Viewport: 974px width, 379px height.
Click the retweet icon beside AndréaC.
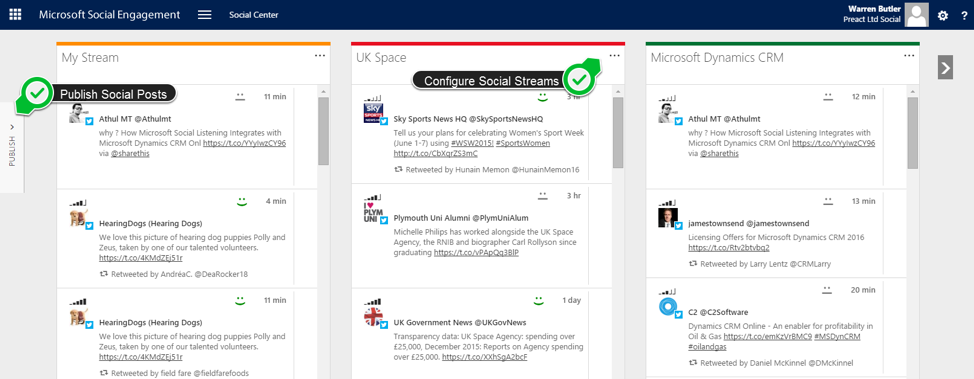[104, 273]
